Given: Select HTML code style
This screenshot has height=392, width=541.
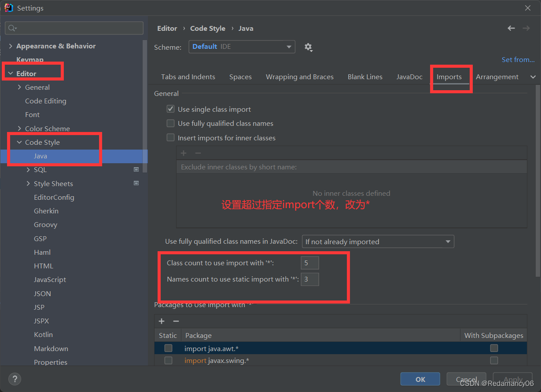Looking at the screenshot, I should (x=44, y=266).
